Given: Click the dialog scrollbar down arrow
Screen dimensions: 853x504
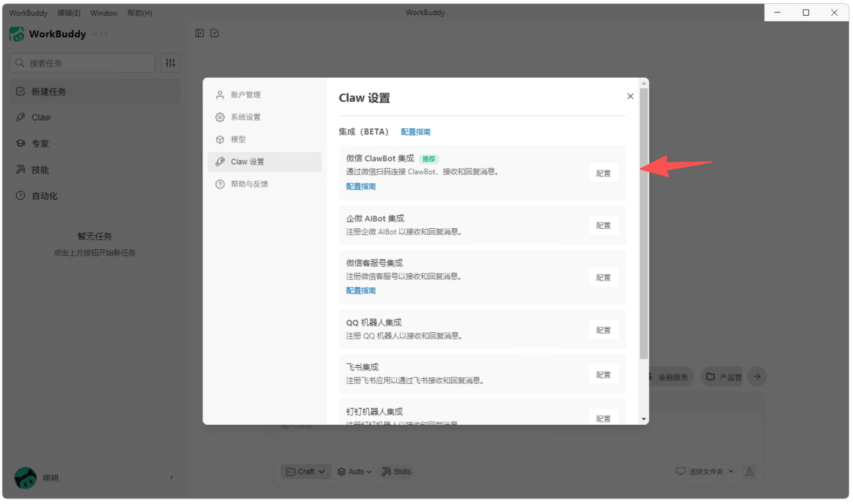Looking at the screenshot, I should click(x=644, y=419).
